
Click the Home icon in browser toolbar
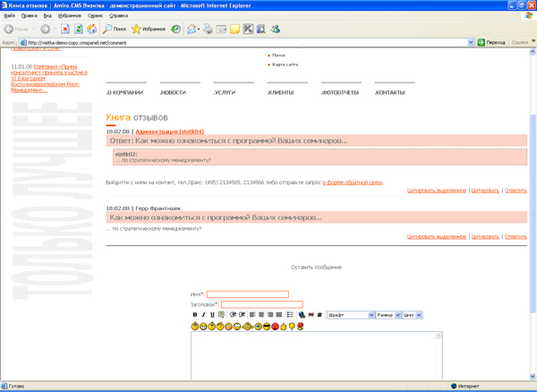pyautogui.click(x=92, y=29)
